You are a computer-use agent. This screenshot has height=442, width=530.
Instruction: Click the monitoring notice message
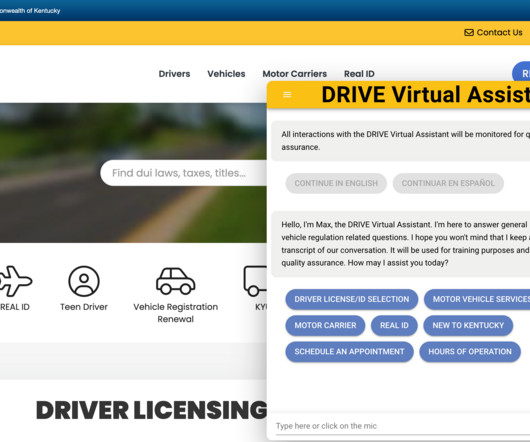(x=401, y=141)
